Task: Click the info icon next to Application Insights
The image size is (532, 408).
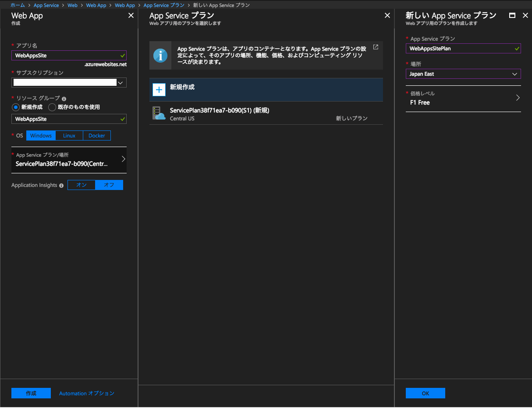Action: point(61,185)
